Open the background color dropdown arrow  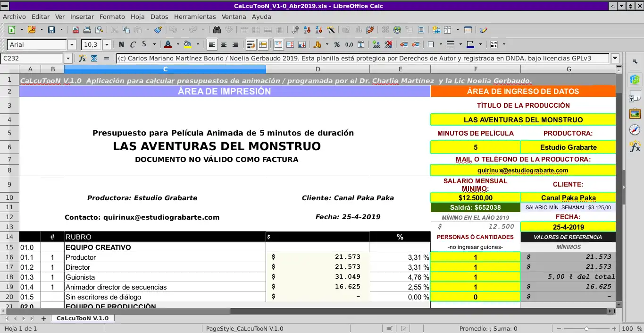pyautogui.click(x=198, y=44)
